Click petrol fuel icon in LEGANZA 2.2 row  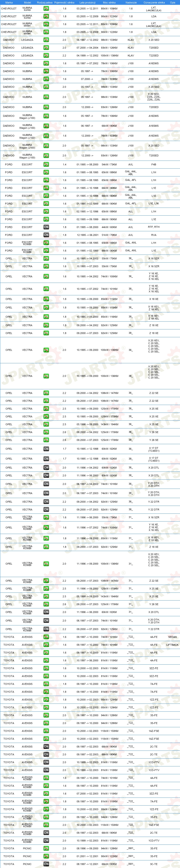pos(46,56)
